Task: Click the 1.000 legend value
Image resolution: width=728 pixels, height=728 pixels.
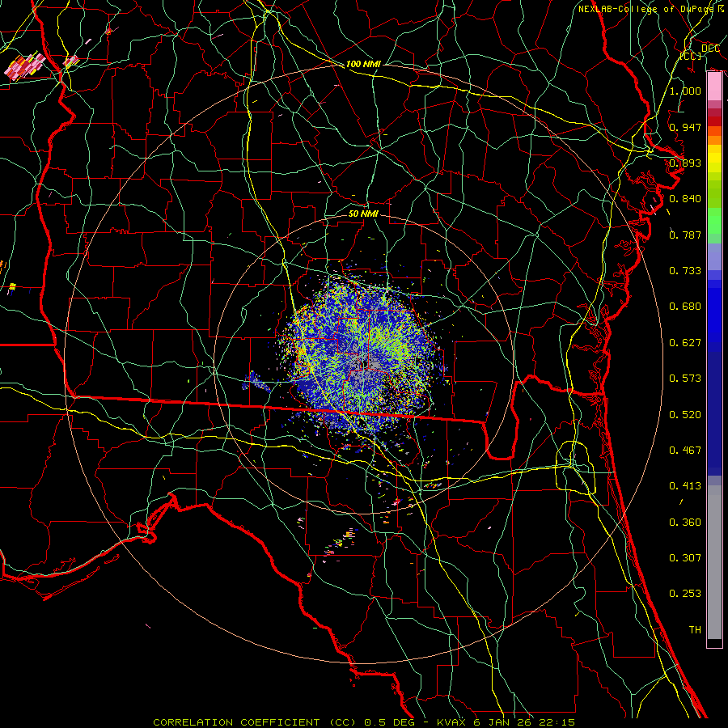Action: 685,91
